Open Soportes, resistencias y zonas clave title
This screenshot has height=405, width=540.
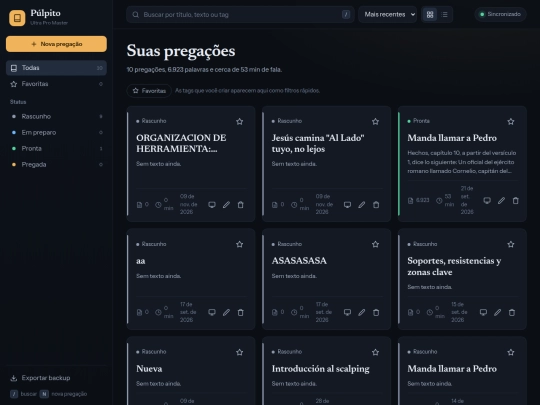click(454, 266)
